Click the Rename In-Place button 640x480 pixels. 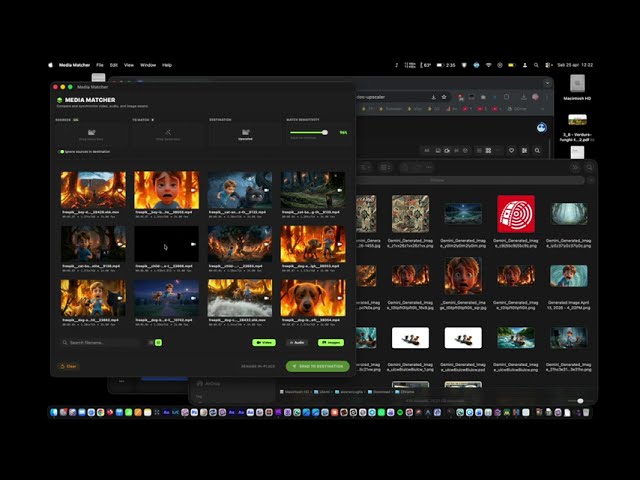point(256,366)
